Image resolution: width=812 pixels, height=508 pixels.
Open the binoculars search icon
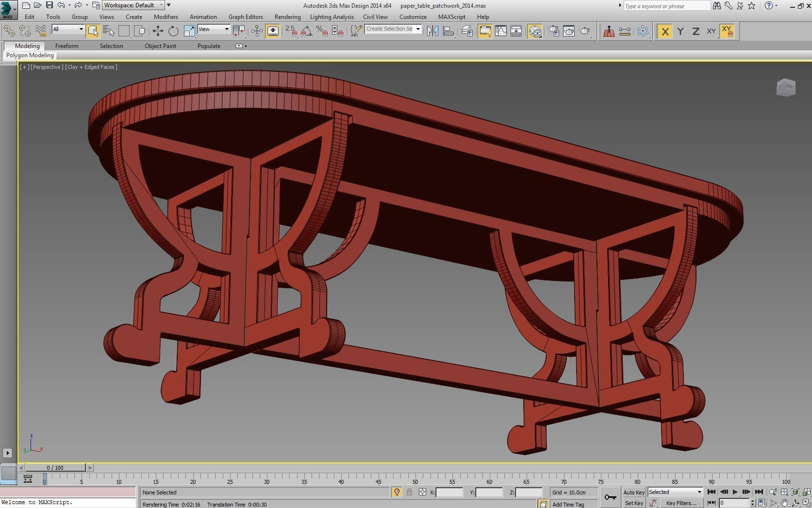(x=717, y=5)
